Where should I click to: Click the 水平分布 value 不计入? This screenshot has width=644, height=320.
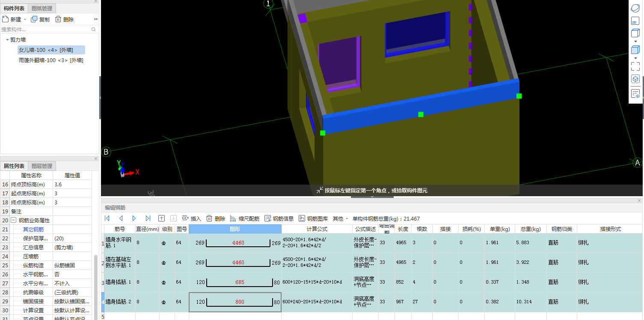[x=72, y=283]
